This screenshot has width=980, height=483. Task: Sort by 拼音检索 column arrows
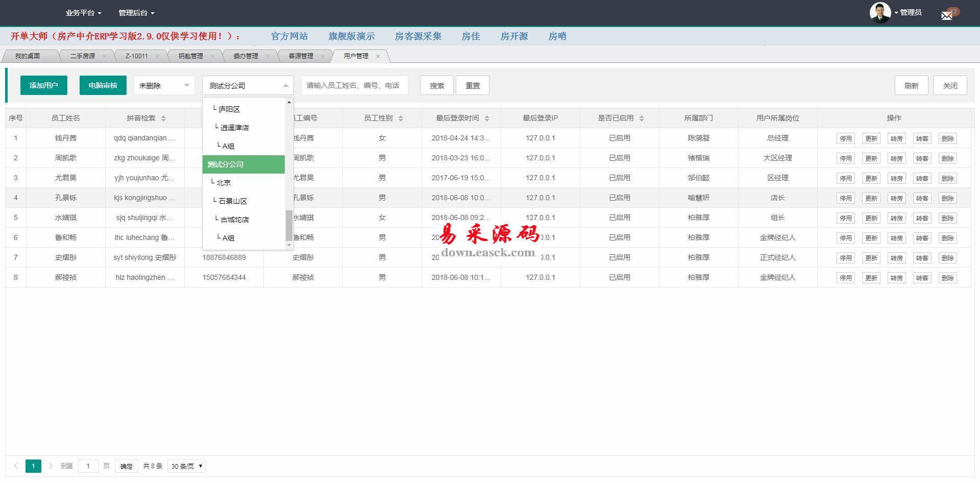pos(163,118)
